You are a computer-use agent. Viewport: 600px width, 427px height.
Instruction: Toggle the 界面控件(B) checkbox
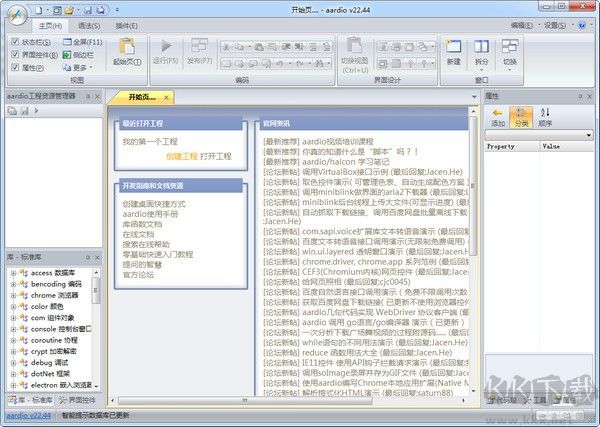[x=15, y=54]
